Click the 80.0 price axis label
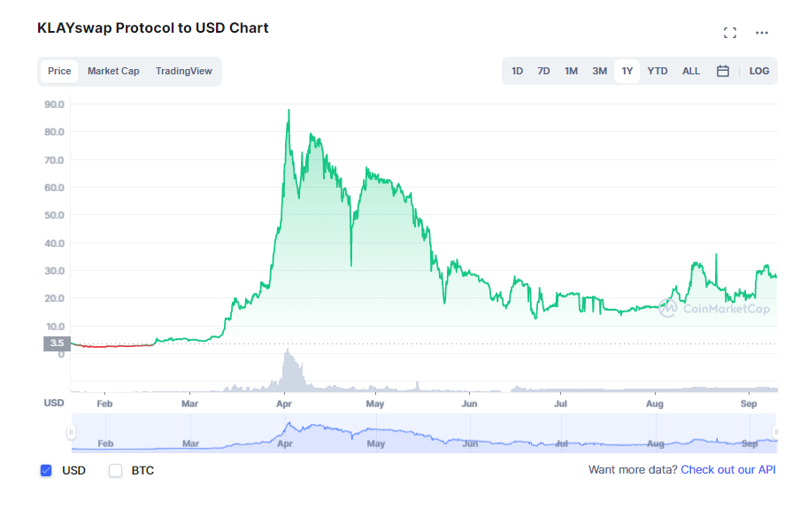Screen dimensions: 800x532 (x=54, y=132)
